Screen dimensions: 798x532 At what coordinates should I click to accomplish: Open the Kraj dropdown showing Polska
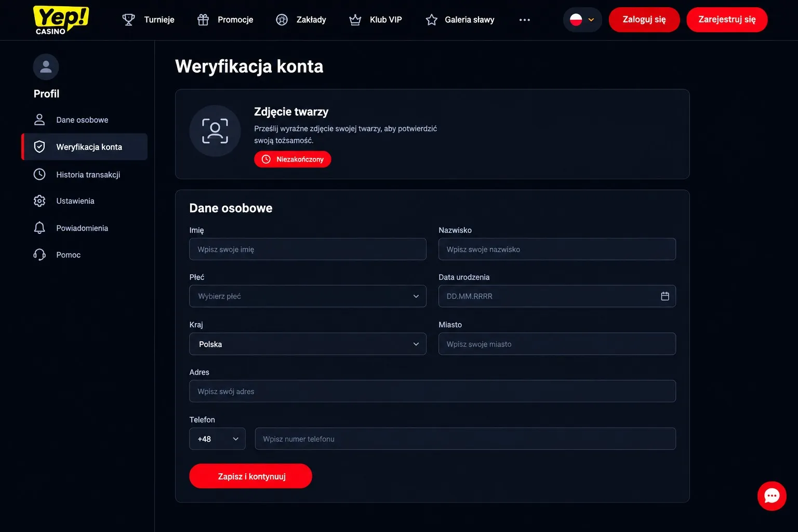tap(308, 344)
